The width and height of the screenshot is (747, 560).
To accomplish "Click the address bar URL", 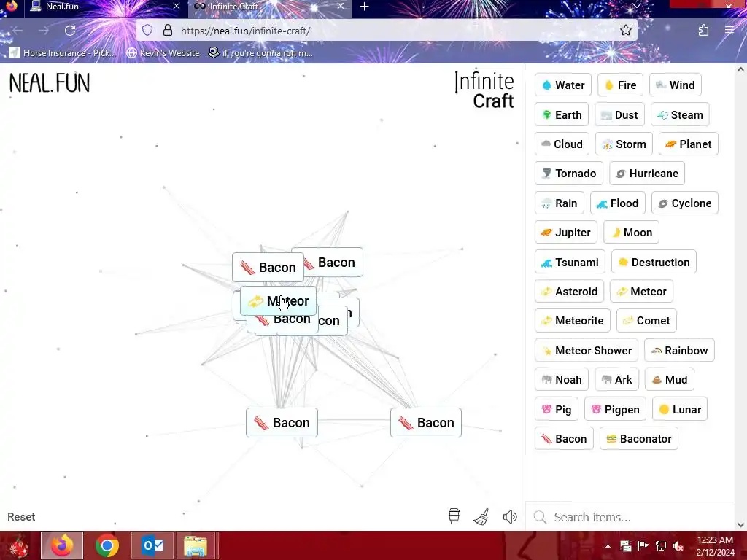I will 245,31.
